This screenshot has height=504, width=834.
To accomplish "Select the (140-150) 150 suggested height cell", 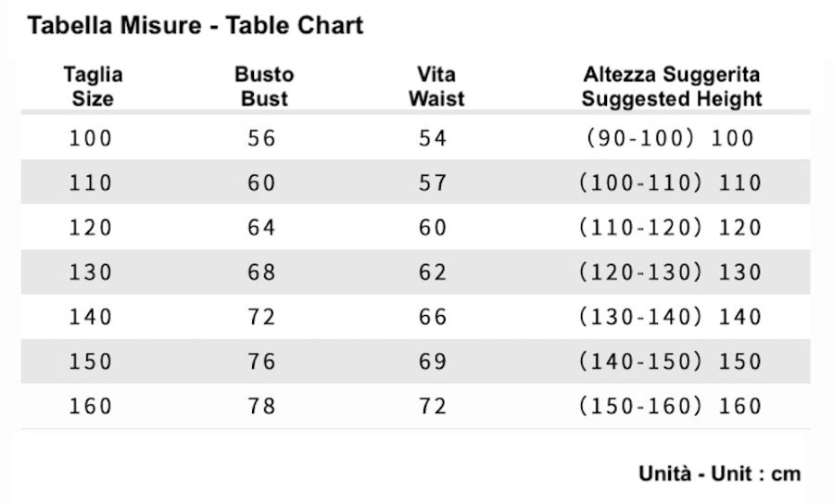I will pyautogui.click(x=670, y=361).
